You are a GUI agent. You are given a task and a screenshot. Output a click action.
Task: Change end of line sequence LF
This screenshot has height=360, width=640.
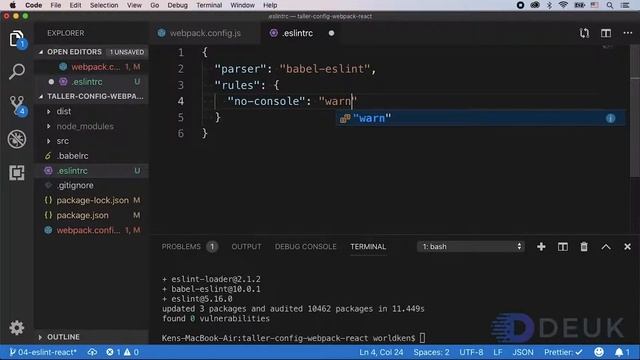[x=498, y=352]
